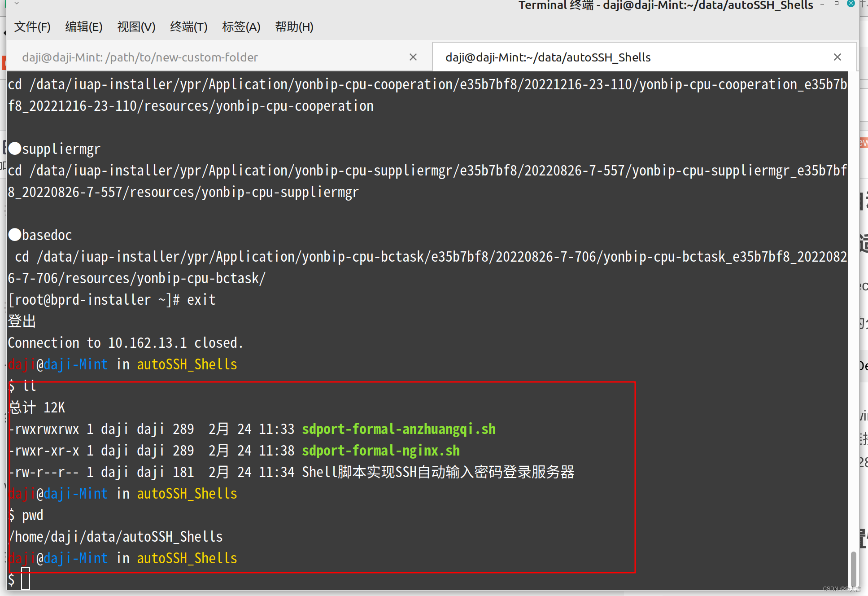Open the 帮助(H) menu

[294, 27]
